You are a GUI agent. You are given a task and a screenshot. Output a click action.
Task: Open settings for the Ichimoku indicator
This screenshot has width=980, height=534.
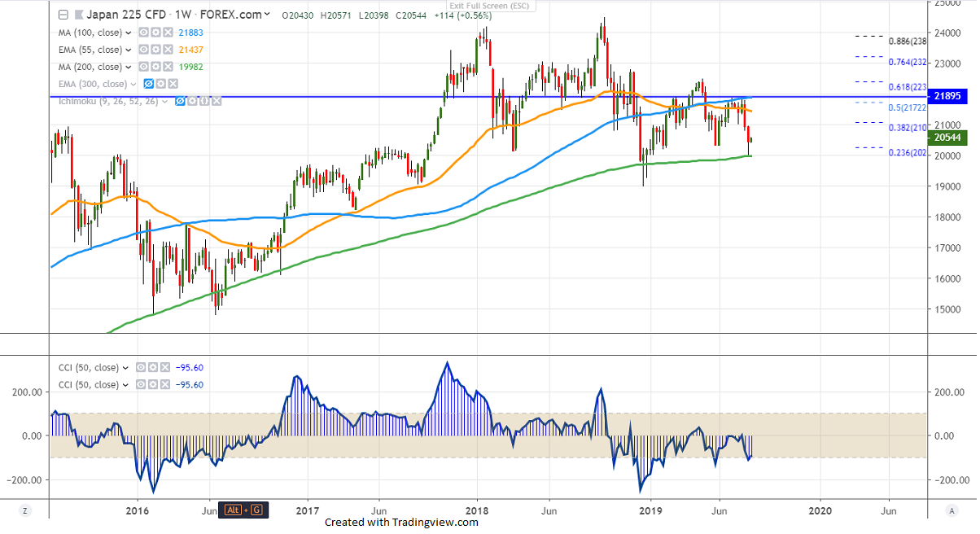tap(193, 101)
